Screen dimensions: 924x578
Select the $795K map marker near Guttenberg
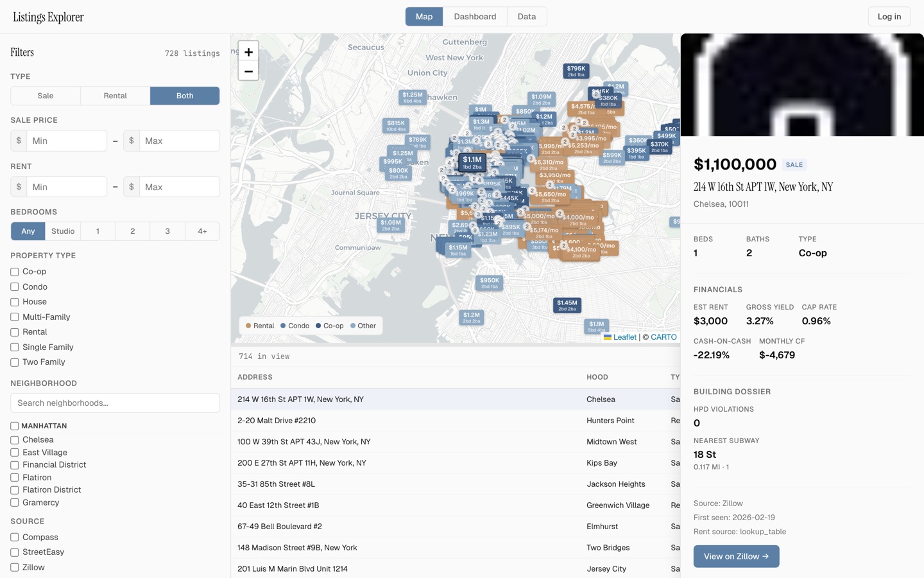575,69
